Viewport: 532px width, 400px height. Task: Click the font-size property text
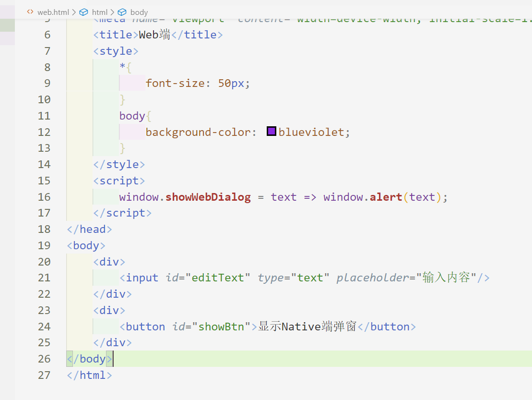[175, 83]
